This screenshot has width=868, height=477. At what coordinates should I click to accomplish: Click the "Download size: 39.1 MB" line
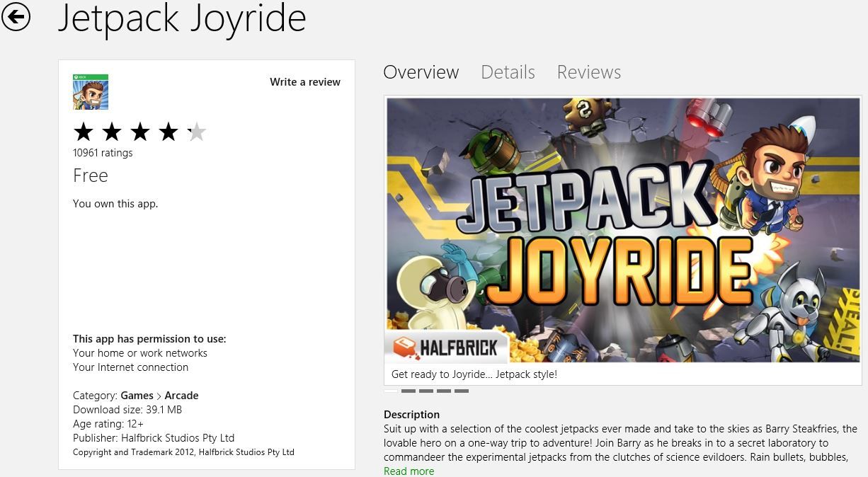pyautogui.click(x=127, y=410)
